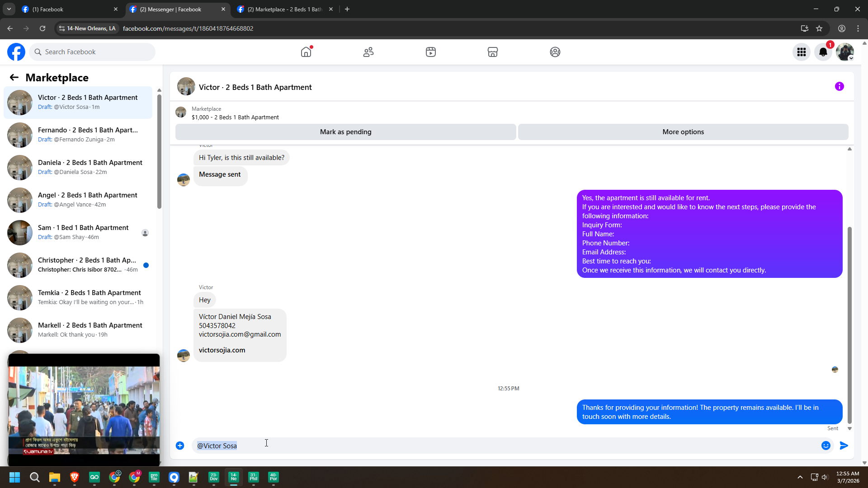868x488 pixels.
Task: Open the Reels video icon
Action: (431, 52)
